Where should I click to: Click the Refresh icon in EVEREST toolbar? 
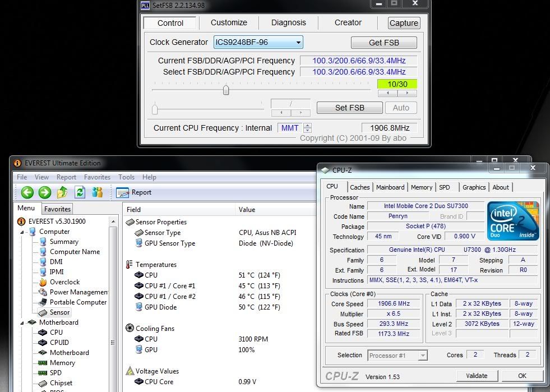80,192
